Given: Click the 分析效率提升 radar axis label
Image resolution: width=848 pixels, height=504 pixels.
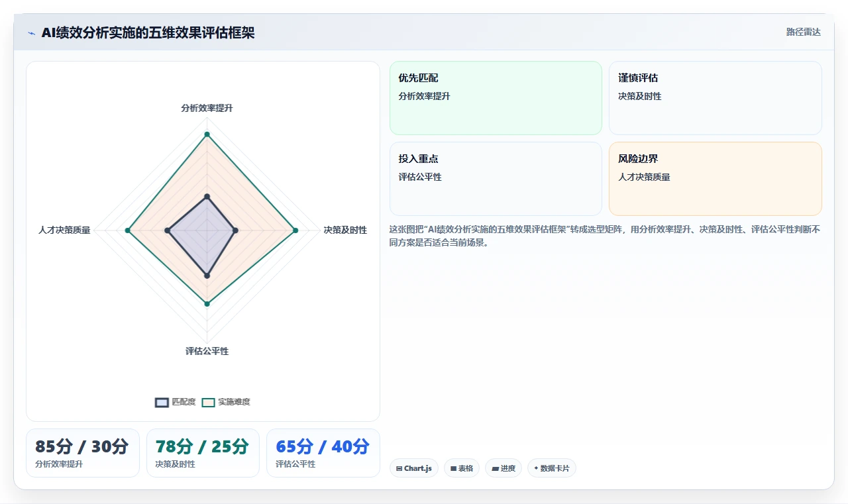Looking at the screenshot, I should click(207, 108).
